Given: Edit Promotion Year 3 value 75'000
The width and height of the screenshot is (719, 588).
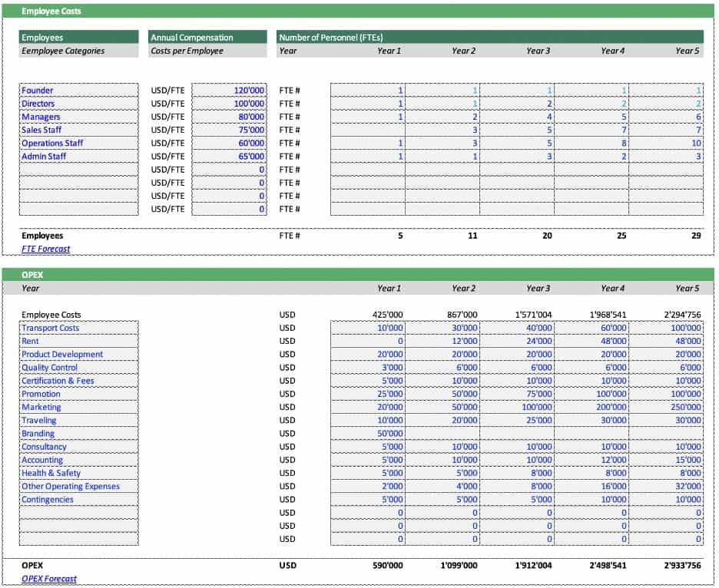Looking at the screenshot, I should pyautogui.click(x=517, y=394).
